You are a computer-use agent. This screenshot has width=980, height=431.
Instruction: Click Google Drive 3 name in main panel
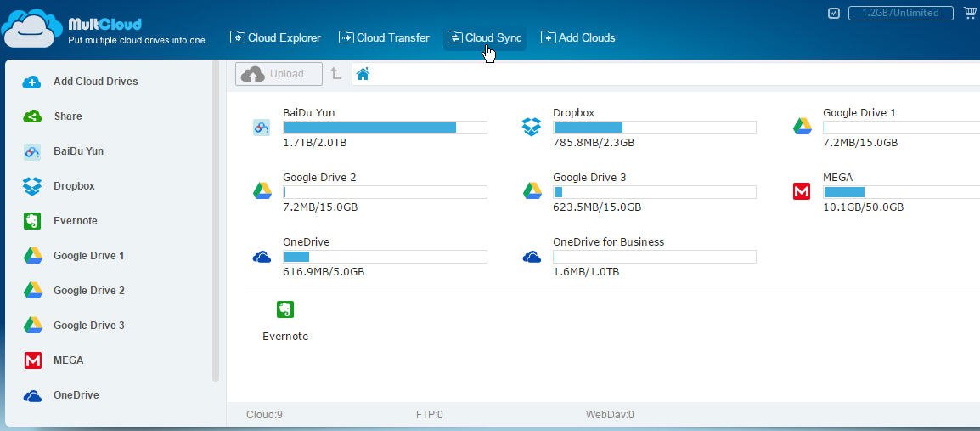(589, 177)
